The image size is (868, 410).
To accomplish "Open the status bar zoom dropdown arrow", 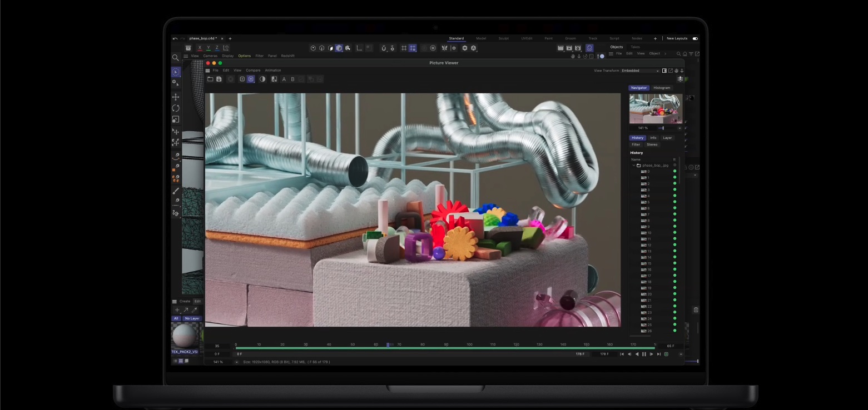I will click(x=236, y=362).
